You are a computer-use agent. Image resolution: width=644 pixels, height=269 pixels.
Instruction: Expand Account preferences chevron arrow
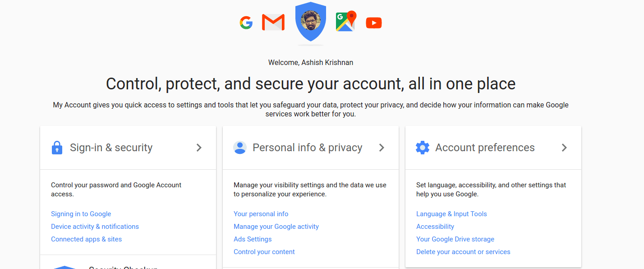pos(564,148)
